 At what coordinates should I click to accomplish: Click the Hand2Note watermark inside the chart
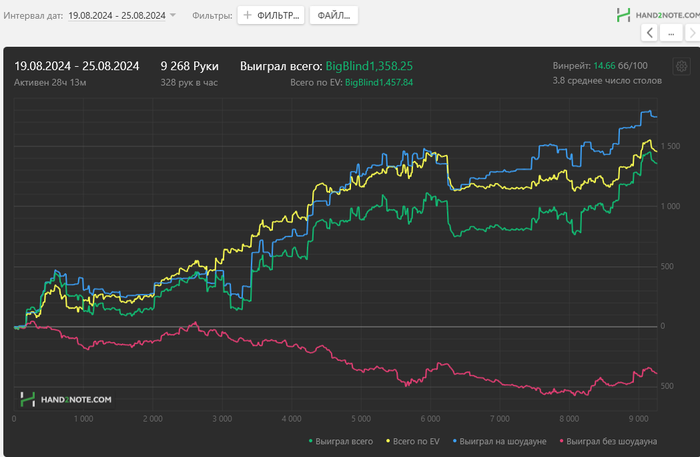pyautogui.click(x=66, y=399)
